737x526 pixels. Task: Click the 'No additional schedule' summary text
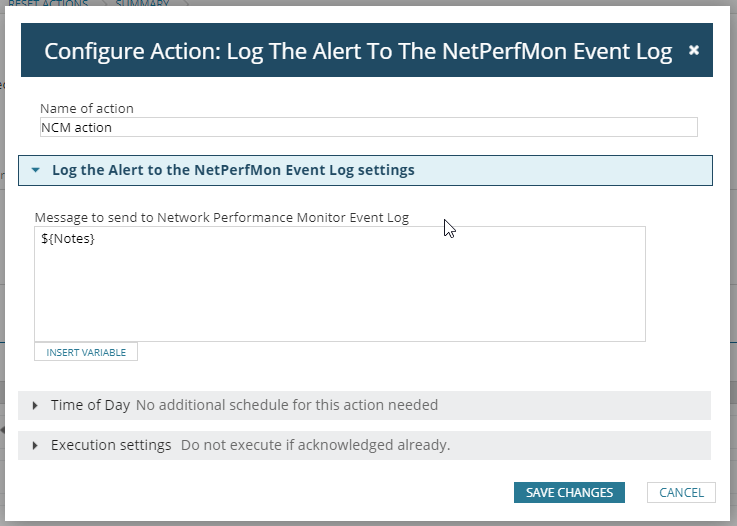287,405
